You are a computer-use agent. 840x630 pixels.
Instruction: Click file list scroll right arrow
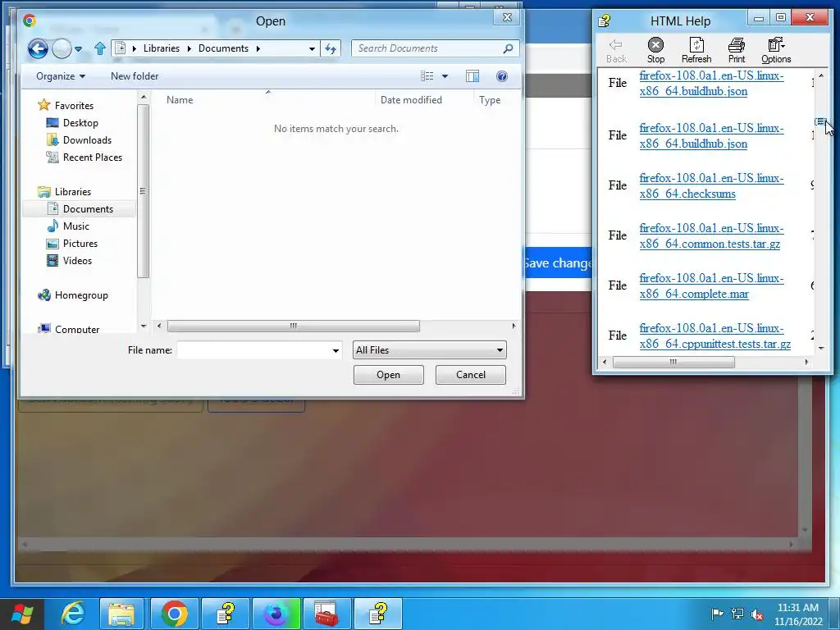tap(514, 326)
